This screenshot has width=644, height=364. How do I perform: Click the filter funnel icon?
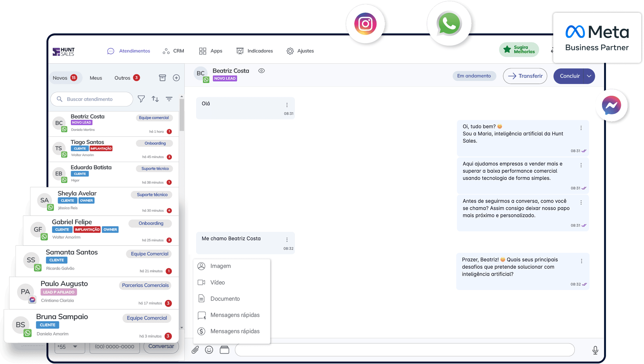(x=141, y=99)
